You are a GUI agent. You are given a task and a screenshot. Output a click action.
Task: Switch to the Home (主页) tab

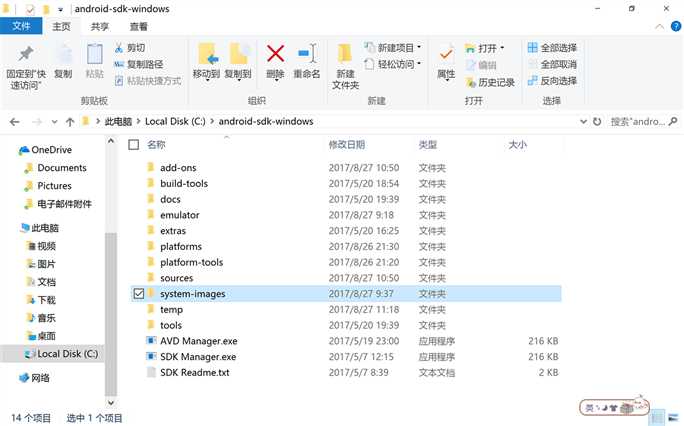coord(61,27)
